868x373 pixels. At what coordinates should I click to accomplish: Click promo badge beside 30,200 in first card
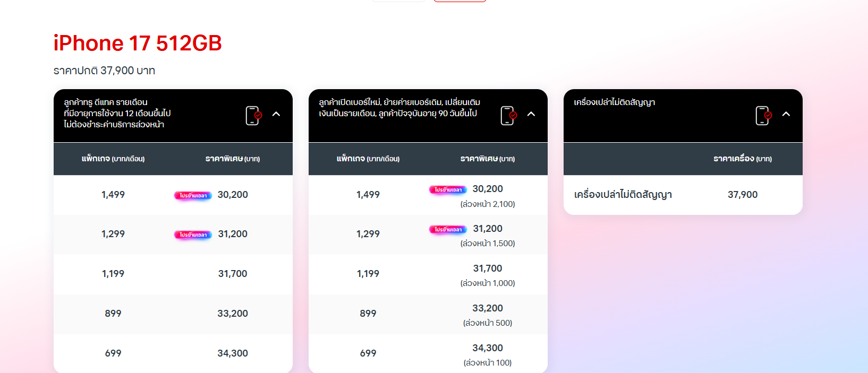tap(193, 195)
